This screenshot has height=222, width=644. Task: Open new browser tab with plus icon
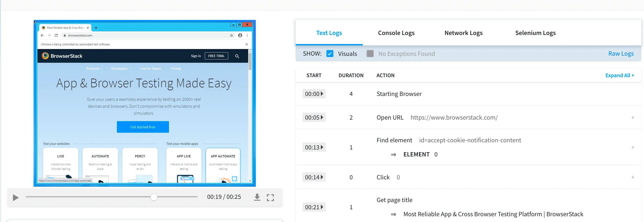(x=96, y=28)
